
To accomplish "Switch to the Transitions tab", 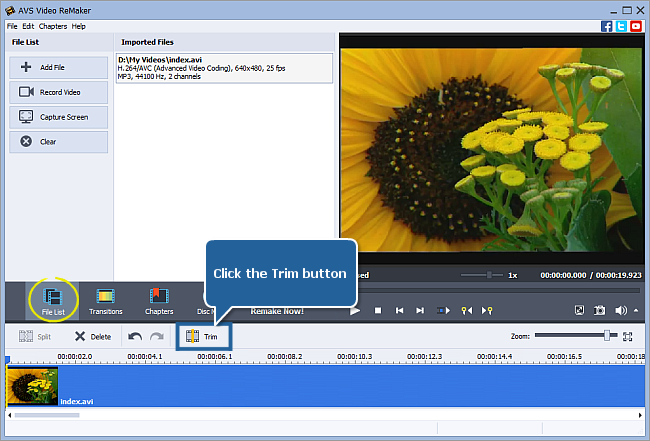I will coord(105,301).
